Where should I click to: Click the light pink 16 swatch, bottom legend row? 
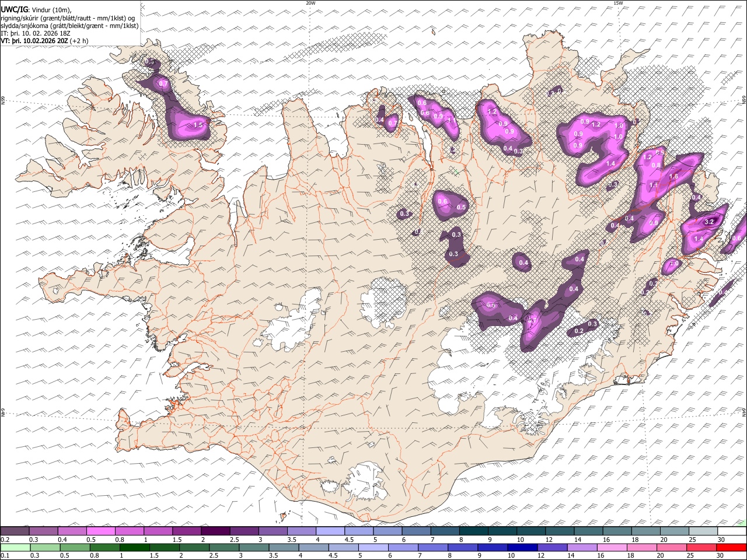pos(612,547)
